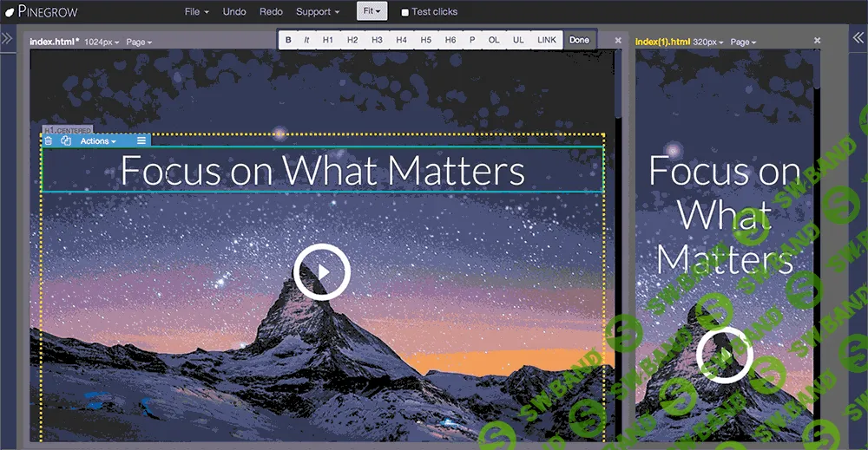Apply H5 heading format

click(425, 40)
